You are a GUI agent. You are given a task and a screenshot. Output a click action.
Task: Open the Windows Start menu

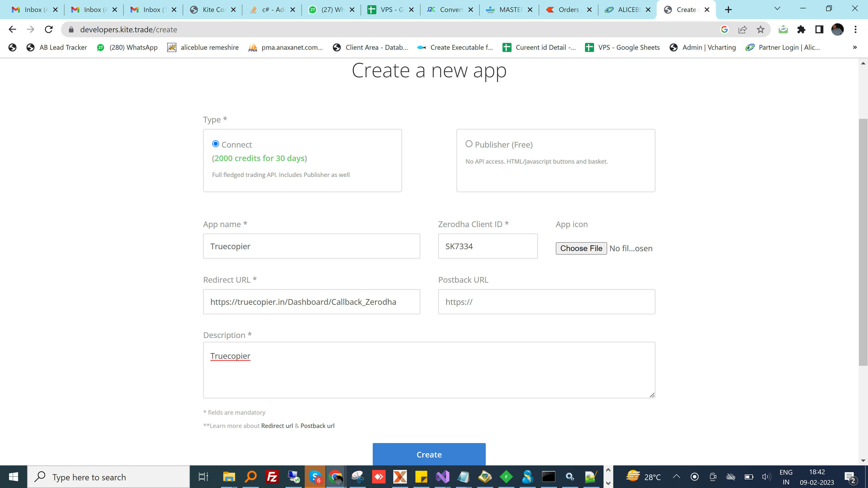tap(14, 477)
